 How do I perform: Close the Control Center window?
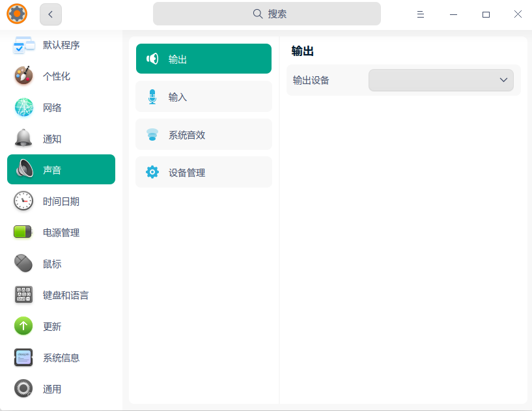point(518,14)
